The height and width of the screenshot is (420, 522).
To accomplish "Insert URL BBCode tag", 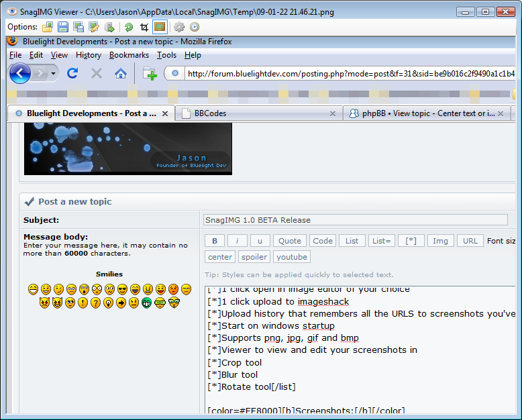I will [470, 241].
